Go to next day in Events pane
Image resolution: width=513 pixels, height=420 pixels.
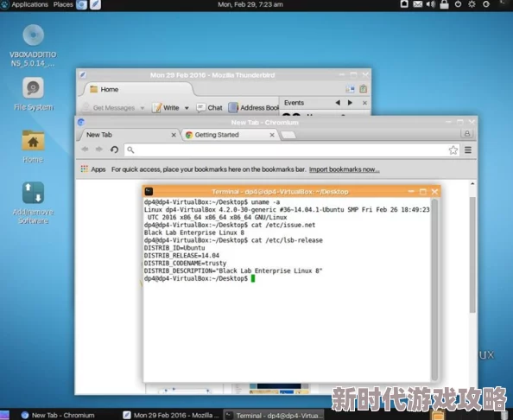pyautogui.click(x=350, y=103)
